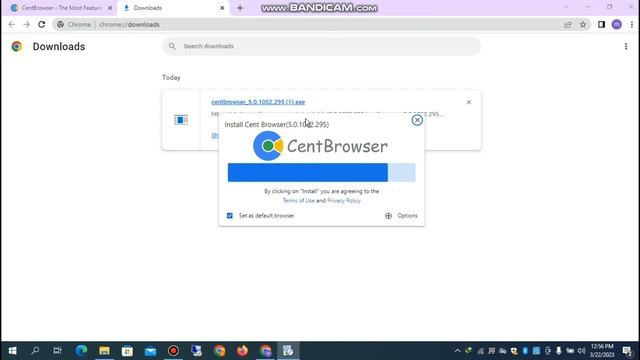The height and width of the screenshot is (360, 640).
Task: Bookmark this page with star icon
Action: (583, 24)
